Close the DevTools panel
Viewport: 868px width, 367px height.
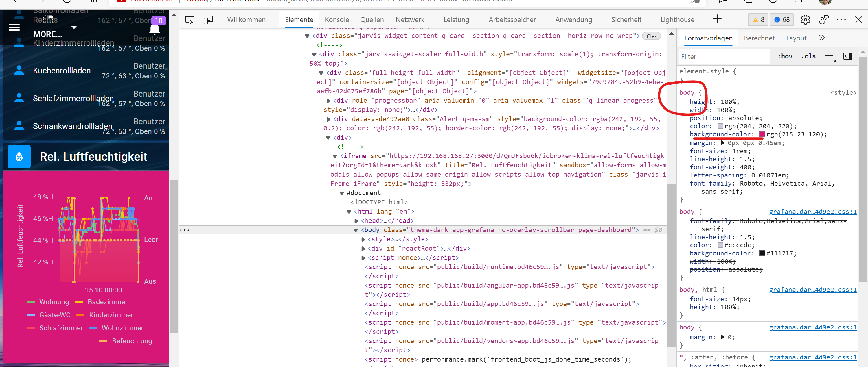pyautogui.click(x=858, y=20)
